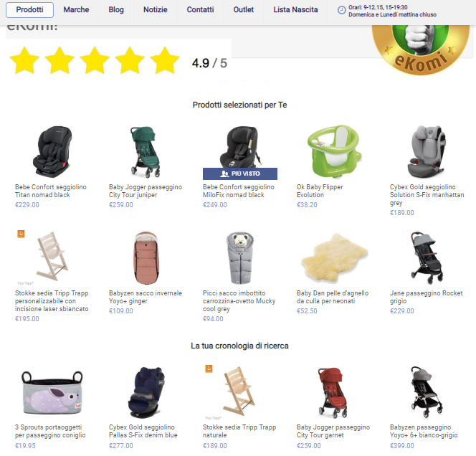Screen dimensions: 476x456
Task: Go to the Blog section
Action: (116, 10)
